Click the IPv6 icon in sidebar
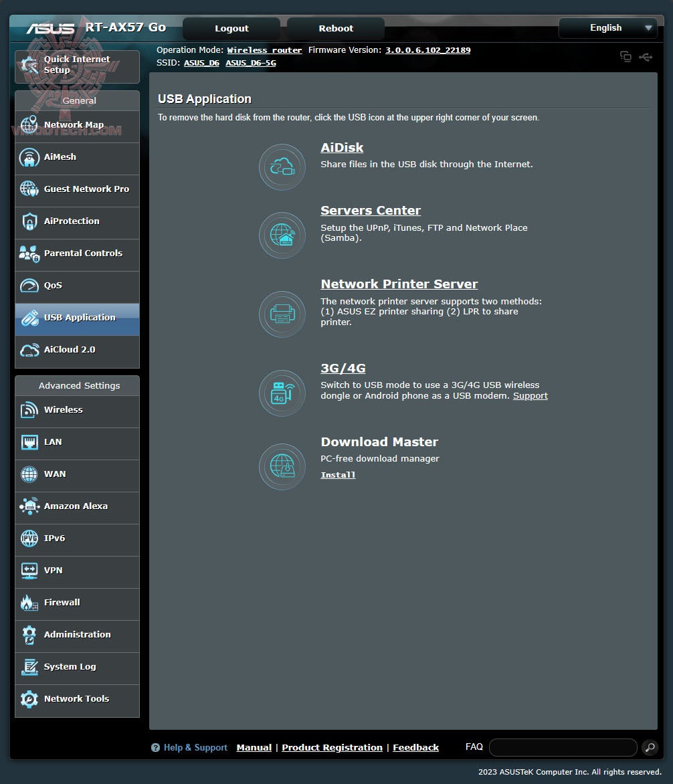 pos(29,538)
